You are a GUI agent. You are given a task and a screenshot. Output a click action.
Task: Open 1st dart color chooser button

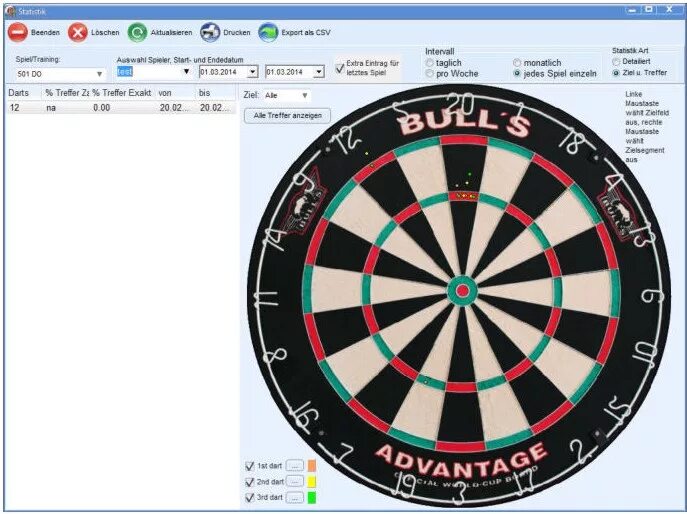pos(295,466)
